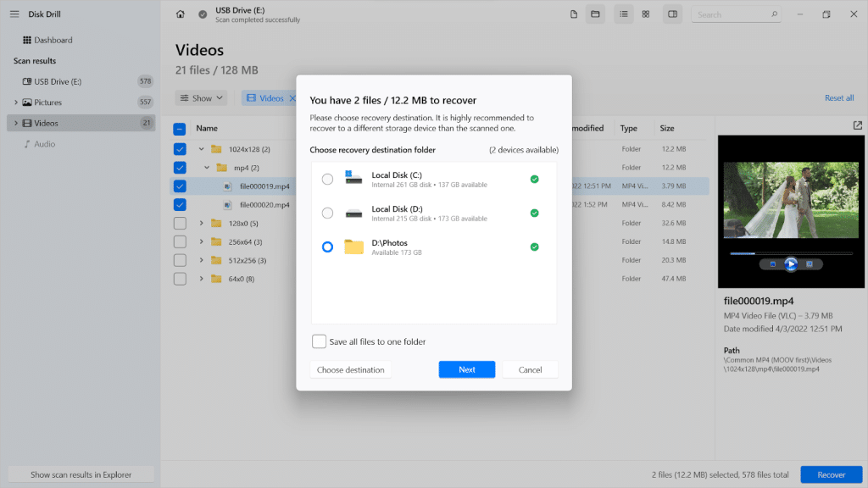Expand the Pictures scan results node
Image resolution: width=868 pixels, height=488 pixels.
15,103
